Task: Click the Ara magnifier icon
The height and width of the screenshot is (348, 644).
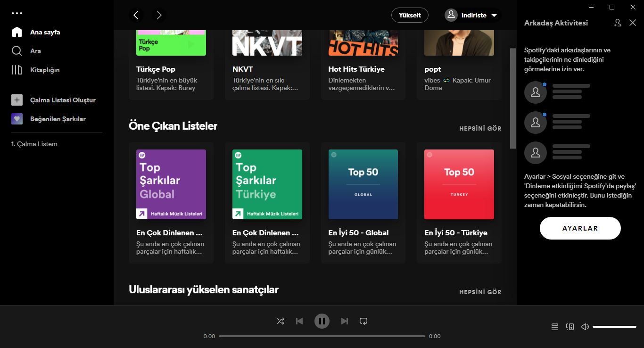Action: point(17,51)
